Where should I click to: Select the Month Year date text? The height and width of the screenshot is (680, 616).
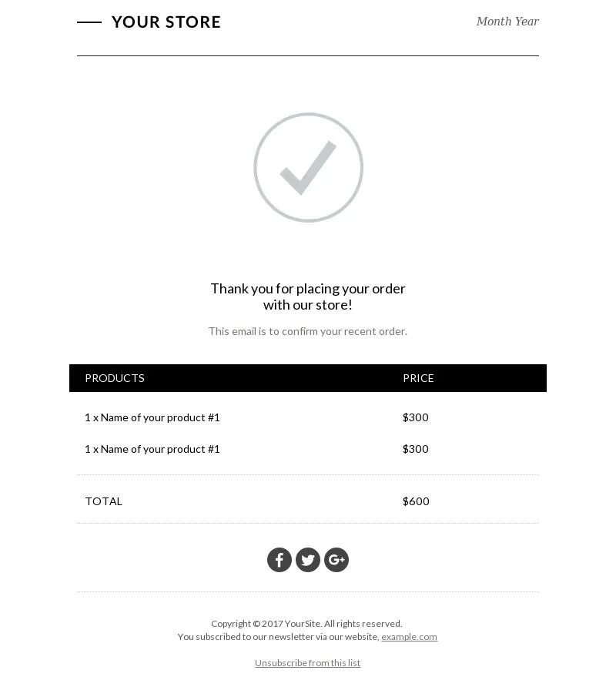[507, 22]
